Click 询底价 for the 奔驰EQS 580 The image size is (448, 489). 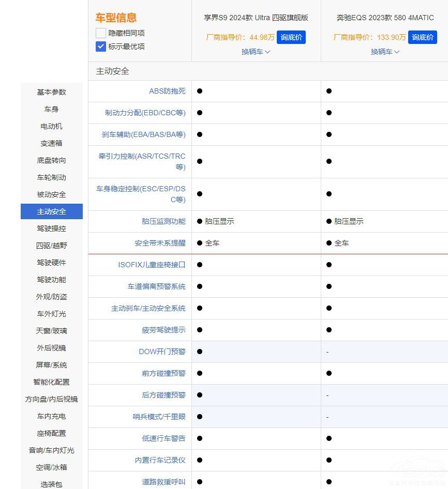click(423, 37)
